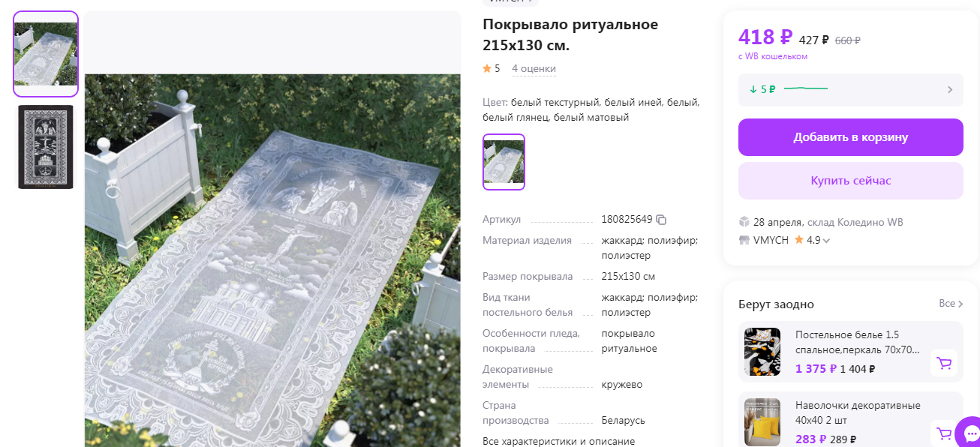Click the main product image
980x447 pixels.
[272, 259]
